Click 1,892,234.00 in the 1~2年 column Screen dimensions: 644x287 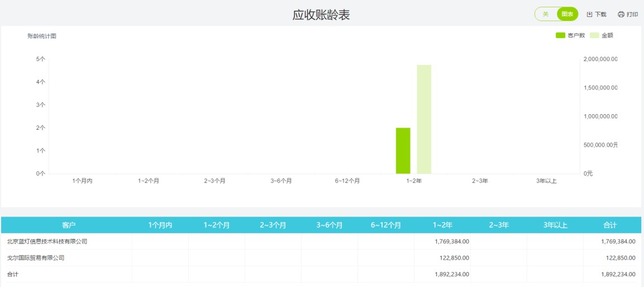click(452, 274)
